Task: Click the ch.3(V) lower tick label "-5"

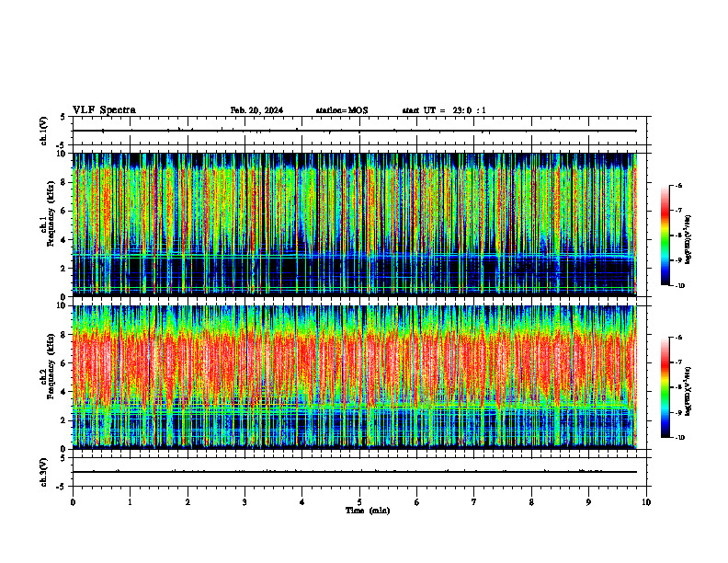Action: click(62, 486)
